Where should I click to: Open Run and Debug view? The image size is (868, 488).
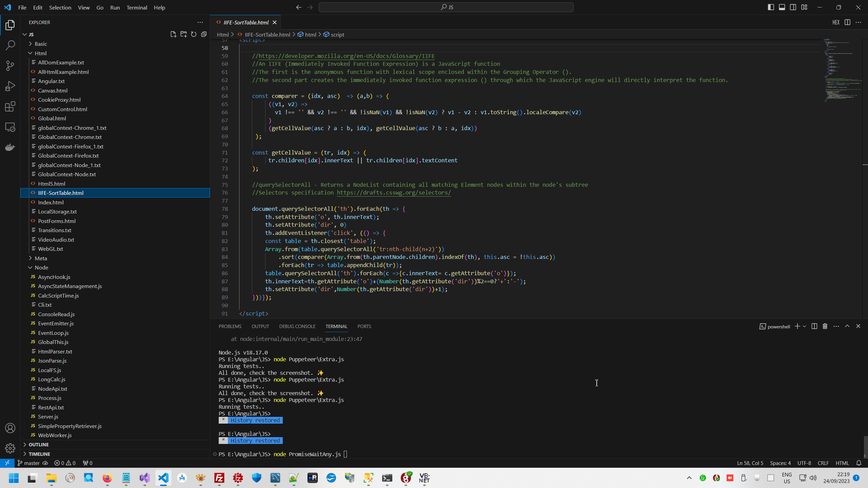(10, 86)
